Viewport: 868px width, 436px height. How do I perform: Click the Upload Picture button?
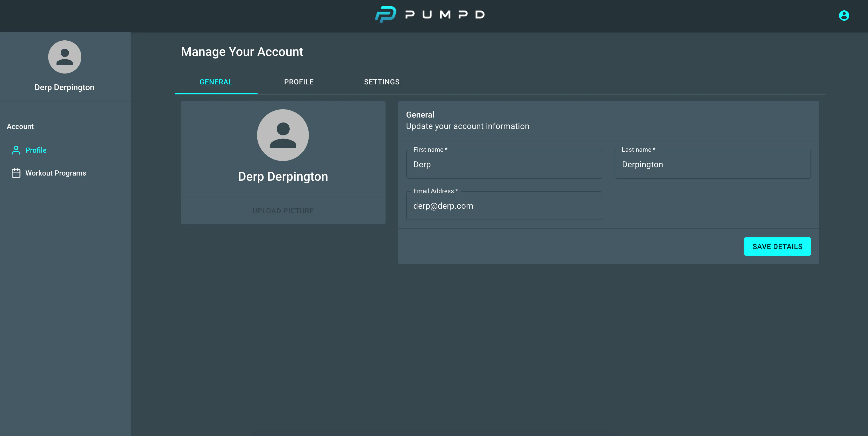(283, 211)
